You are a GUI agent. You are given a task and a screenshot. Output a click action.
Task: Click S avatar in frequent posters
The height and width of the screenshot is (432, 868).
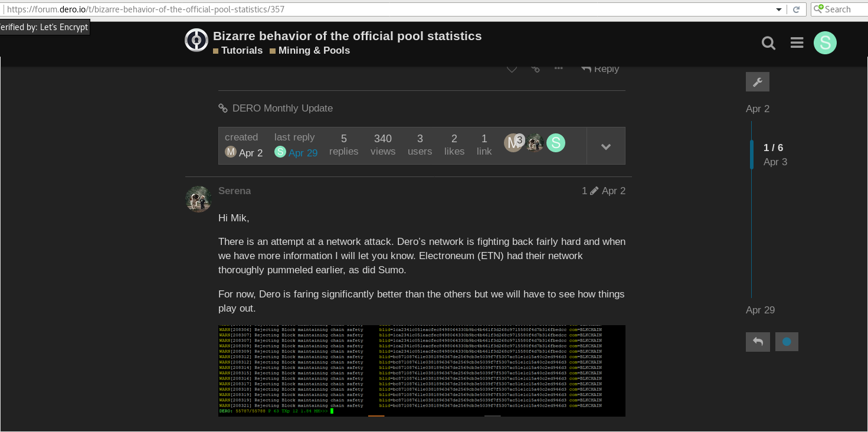[556, 143]
